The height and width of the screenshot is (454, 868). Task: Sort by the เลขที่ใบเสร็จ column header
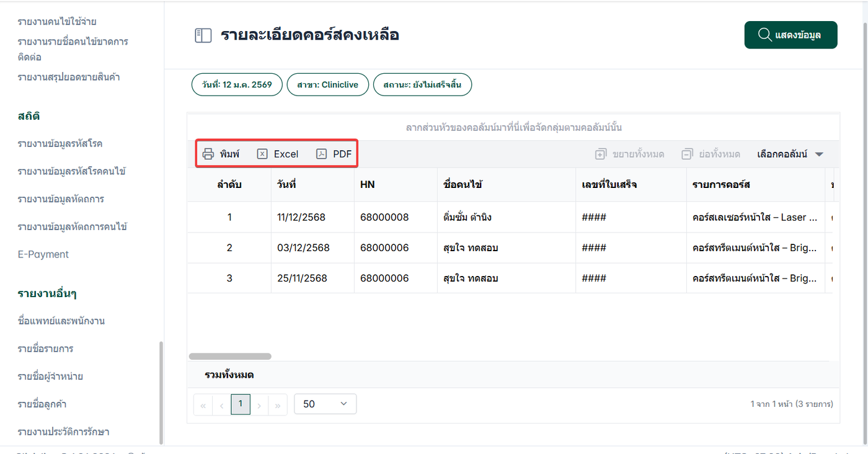631,185
